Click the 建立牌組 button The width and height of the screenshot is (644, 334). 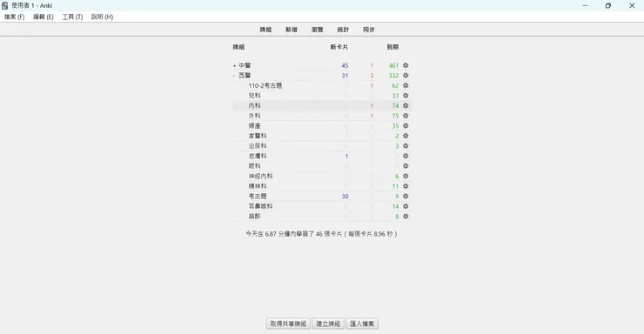(x=328, y=324)
